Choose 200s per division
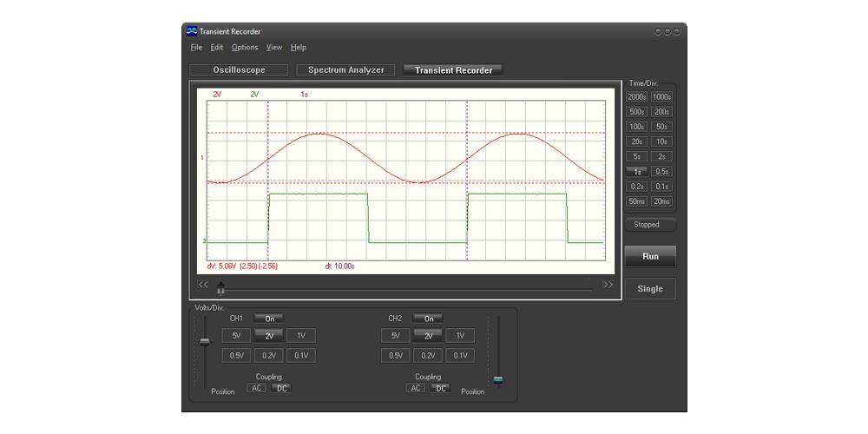The height and width of the screenshot is (434, 868). (x=661, y=112)
